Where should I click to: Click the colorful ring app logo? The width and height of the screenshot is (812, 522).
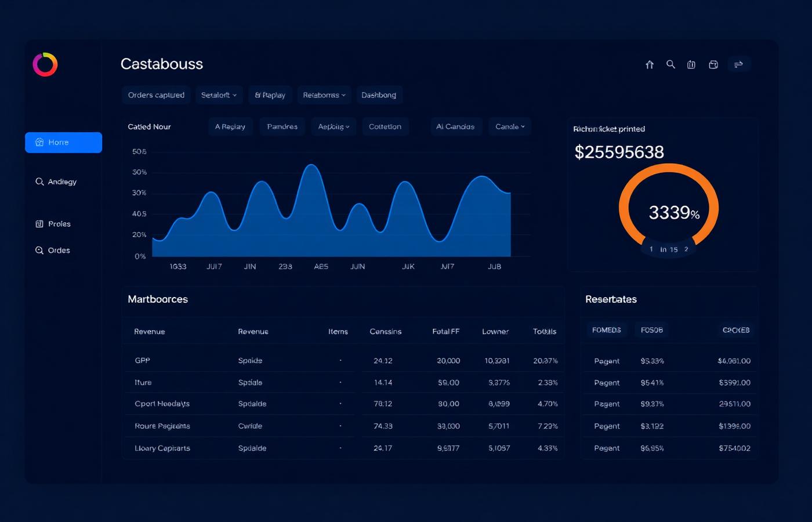pos(45,64)
